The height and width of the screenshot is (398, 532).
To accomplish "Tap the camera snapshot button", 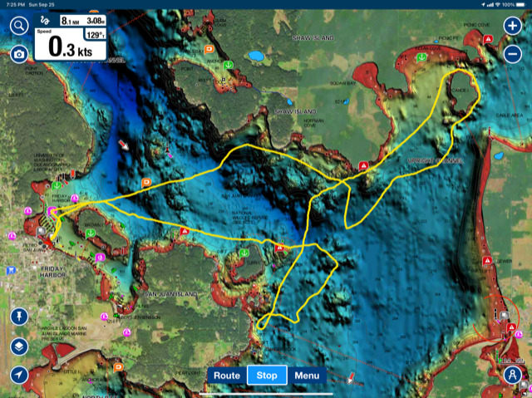I will pos(19,54).
